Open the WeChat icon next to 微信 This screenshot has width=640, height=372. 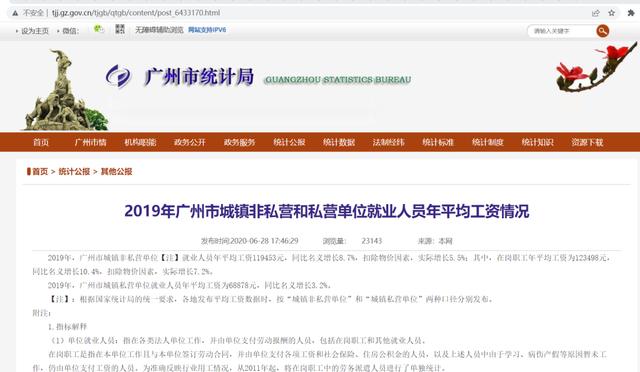[x=98, y=29]
